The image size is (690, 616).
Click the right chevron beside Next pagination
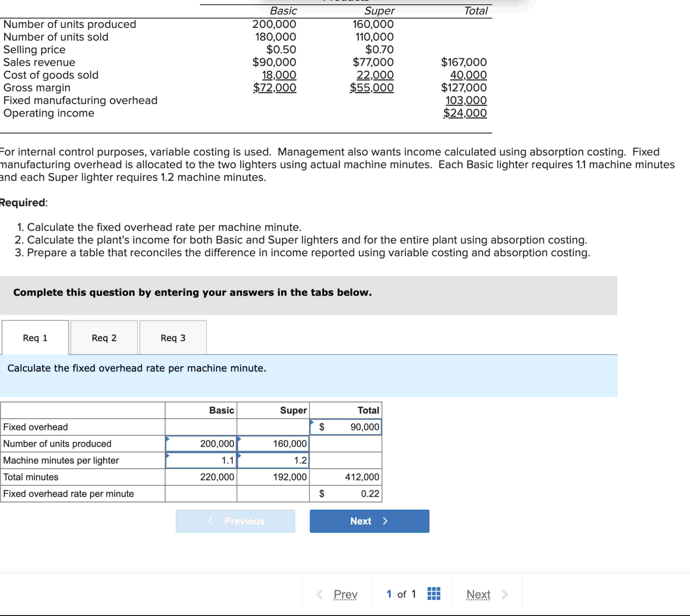[x=505, y=594]
